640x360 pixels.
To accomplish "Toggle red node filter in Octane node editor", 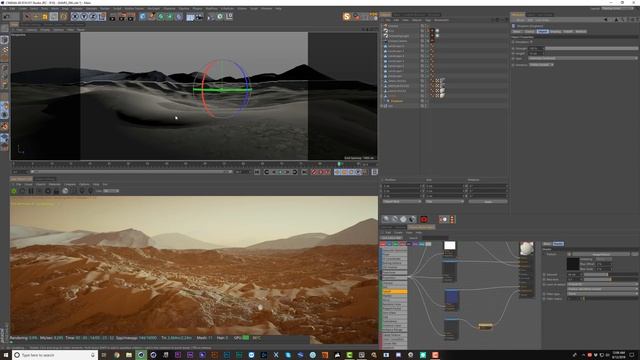I will click(383, 244).
